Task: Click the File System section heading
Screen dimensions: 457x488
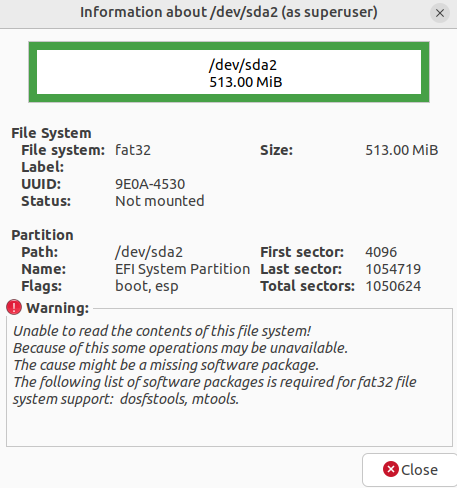Action: 51,133
